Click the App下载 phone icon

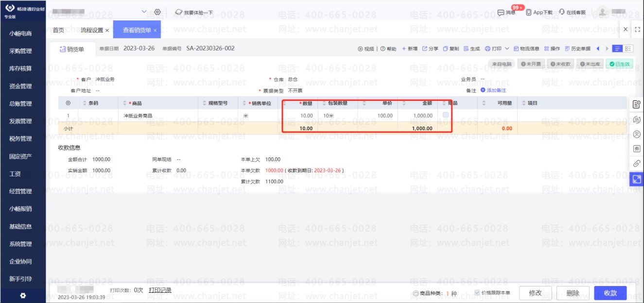click(528, 12)
